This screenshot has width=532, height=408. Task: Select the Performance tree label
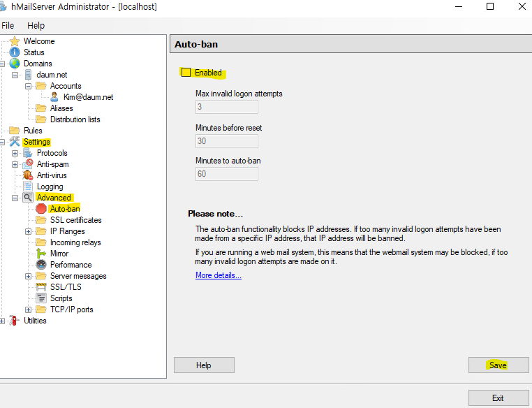71,265
